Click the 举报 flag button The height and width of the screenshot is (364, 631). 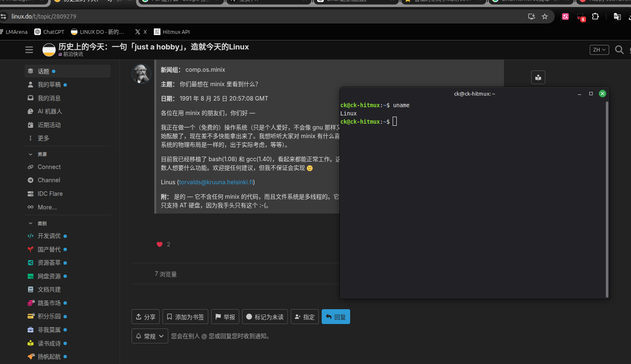(x=225, y=317)
